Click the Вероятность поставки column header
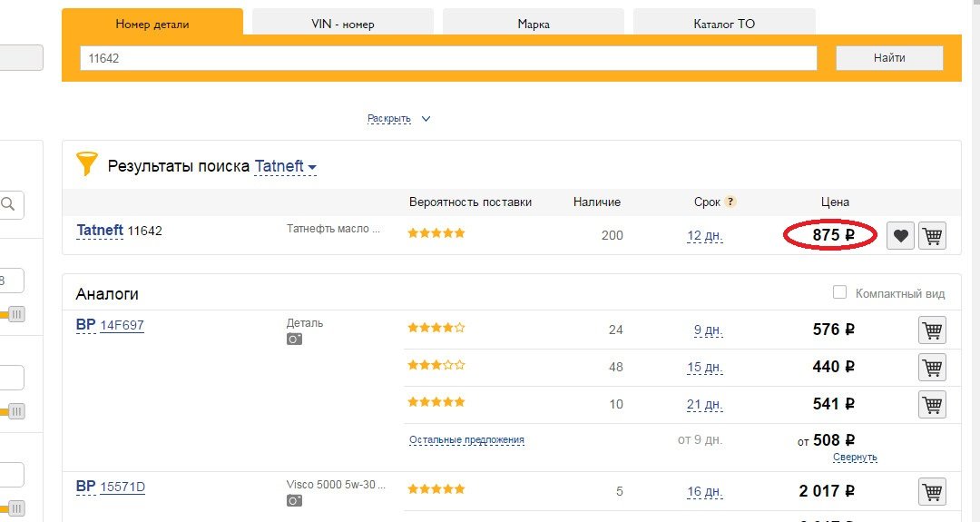The width and height of the screenshot is (980, 522). coord(470,202)
